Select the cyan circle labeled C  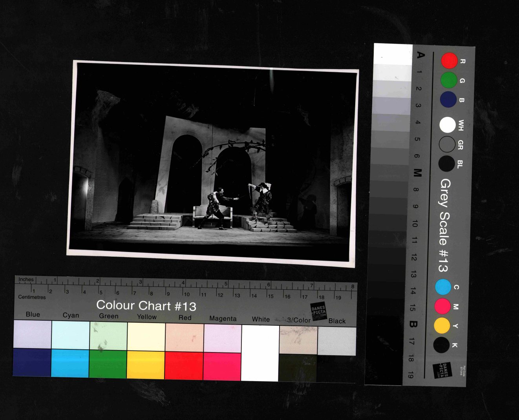click(443, 287)
